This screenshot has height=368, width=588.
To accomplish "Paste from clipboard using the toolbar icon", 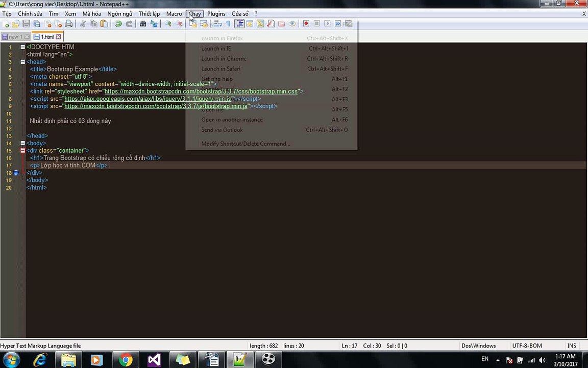I will (104, 24).
